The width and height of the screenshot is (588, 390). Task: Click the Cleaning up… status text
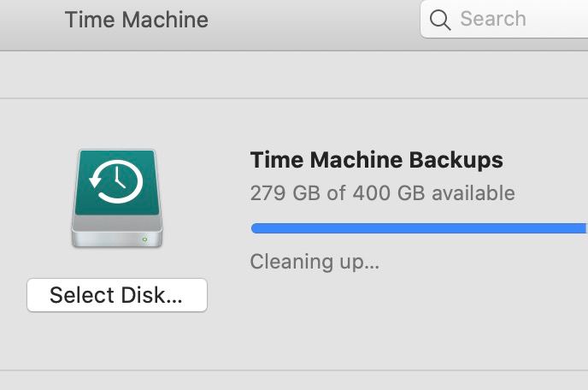click(x=315, y=262)
